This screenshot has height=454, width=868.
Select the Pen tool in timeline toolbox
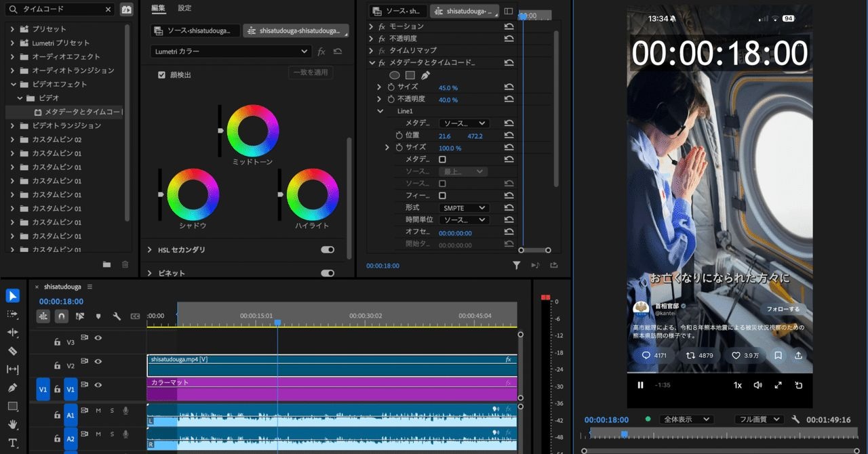click(12, 388)
